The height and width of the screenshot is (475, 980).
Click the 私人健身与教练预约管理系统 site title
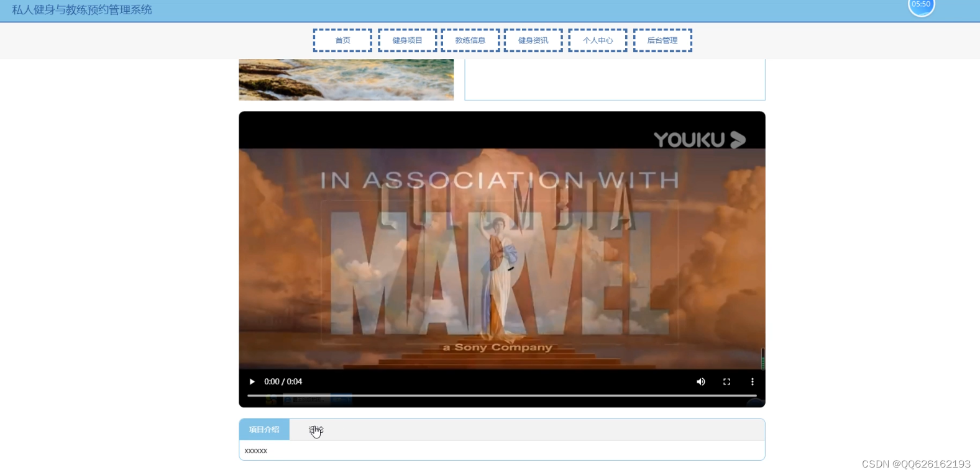tap(81, 10)
